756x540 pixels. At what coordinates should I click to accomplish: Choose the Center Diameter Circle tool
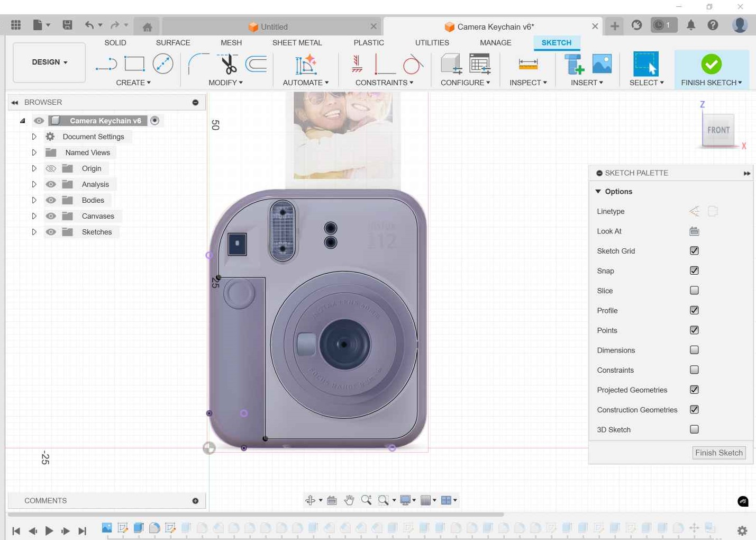[x=163, y=64]
